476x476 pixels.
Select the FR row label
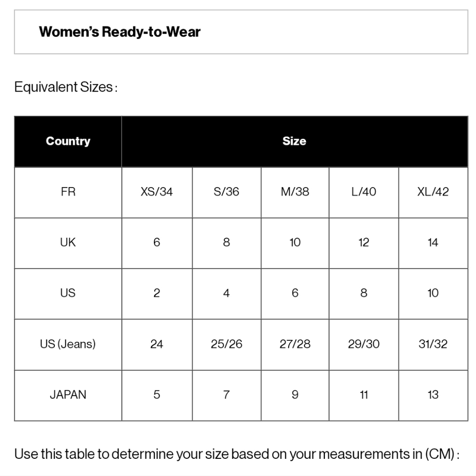coord(68,192)
